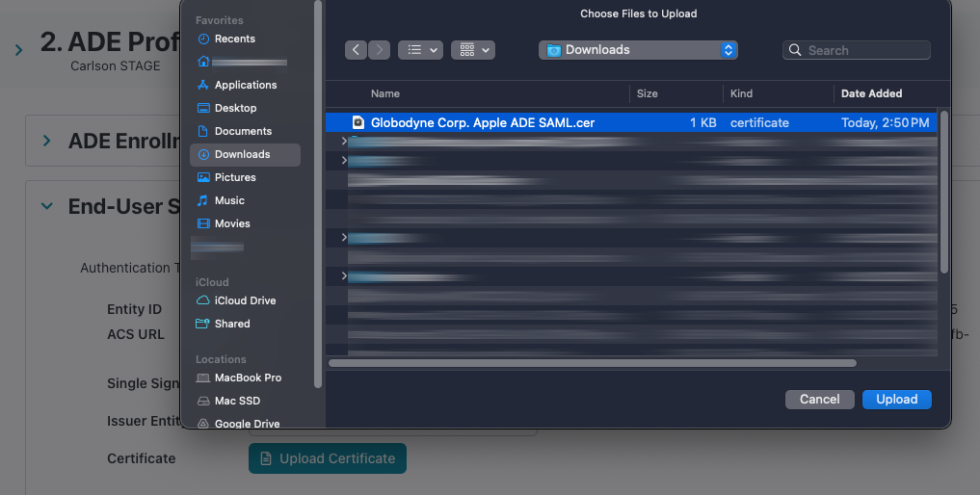Click the home folder icon in sidebar
The image size is (980, 495).
[203, 62]
